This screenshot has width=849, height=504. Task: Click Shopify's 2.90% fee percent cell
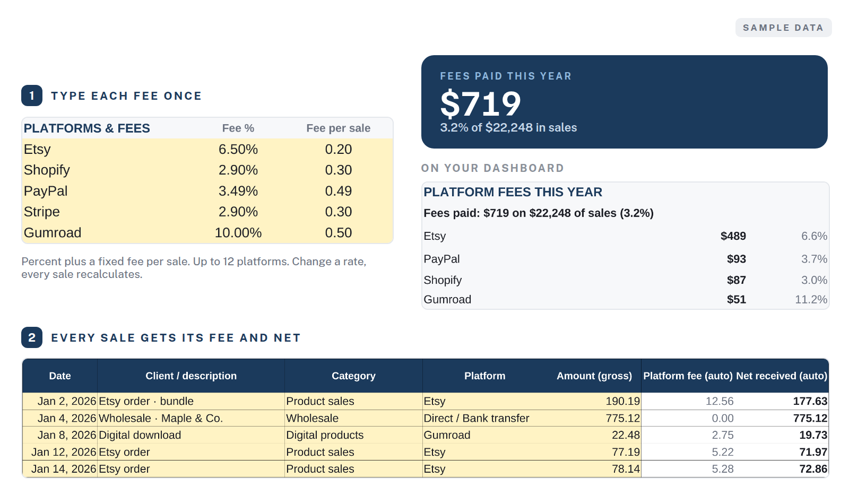coord(238,170)
